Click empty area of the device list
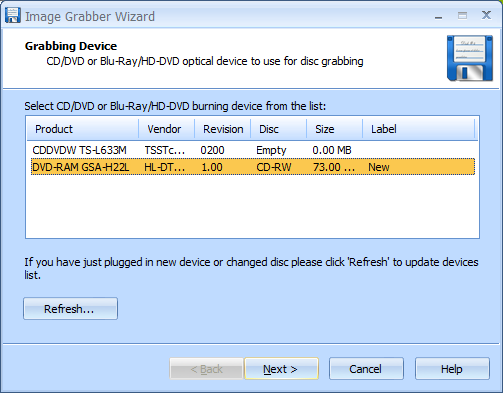Screen dimensions: 503x393 point(252,207)
